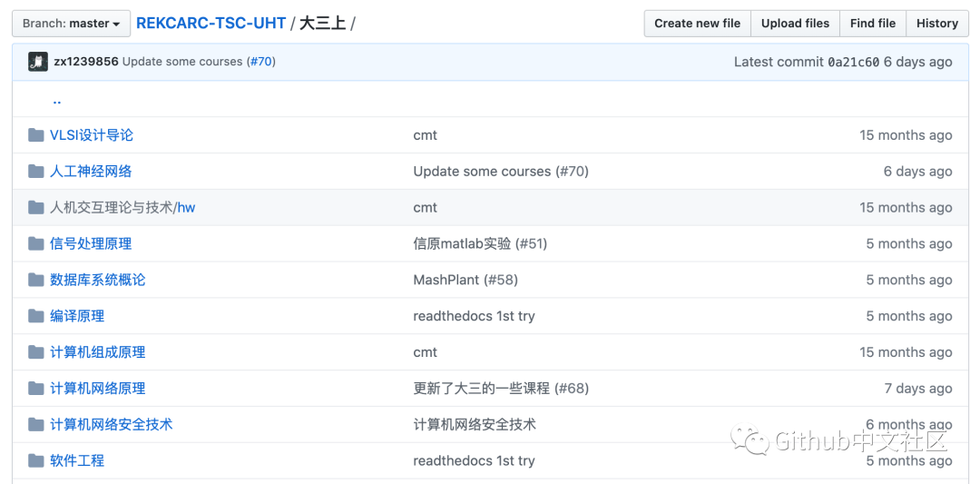Open commit message 'MashPlant (#58)'

[465, 280]
